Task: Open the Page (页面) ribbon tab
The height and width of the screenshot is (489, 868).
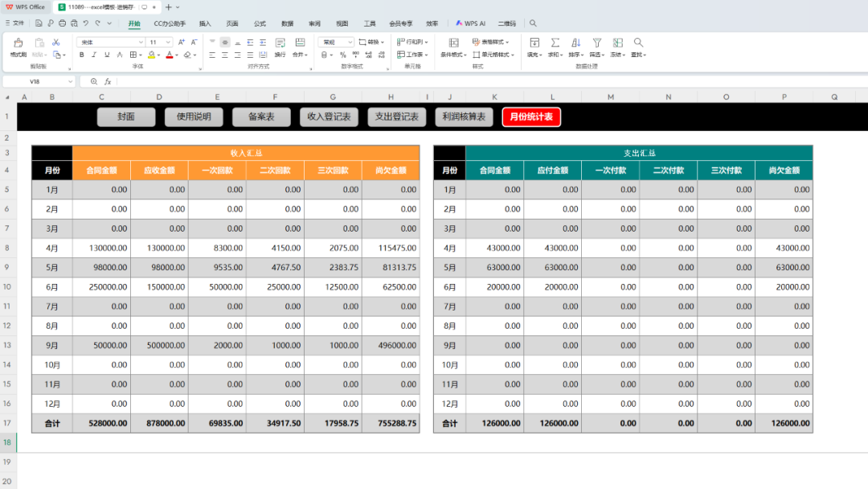Action: (x=232, y=23)
